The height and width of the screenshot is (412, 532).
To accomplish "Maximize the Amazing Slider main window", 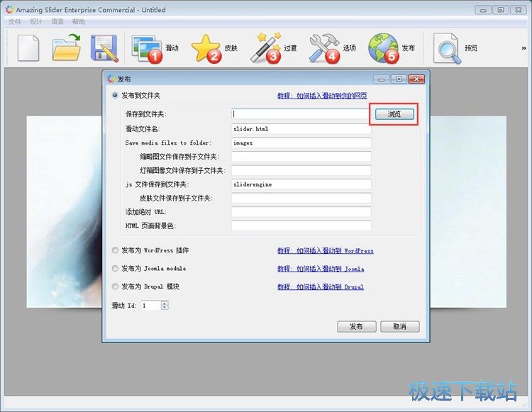I will (501, 10).
